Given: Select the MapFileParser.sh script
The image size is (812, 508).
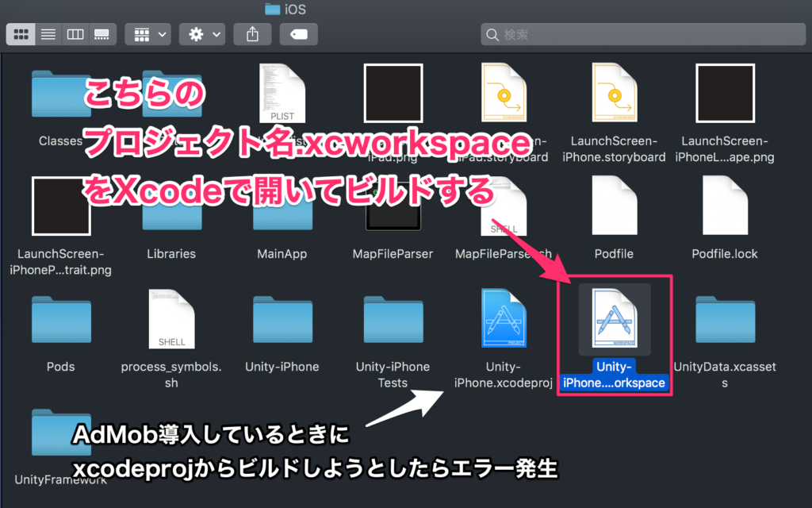Looking at the screenshot, I should tap(504, 206).
